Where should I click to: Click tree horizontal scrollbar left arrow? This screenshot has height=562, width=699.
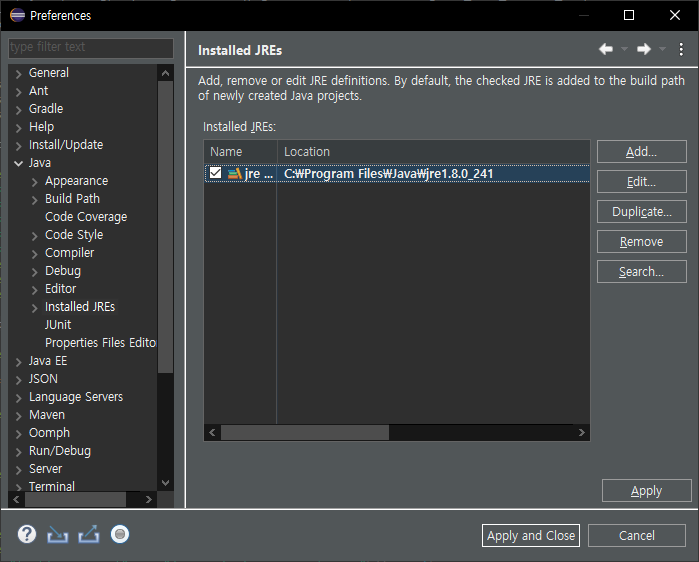pyautogui.click(x=16, y=499)
